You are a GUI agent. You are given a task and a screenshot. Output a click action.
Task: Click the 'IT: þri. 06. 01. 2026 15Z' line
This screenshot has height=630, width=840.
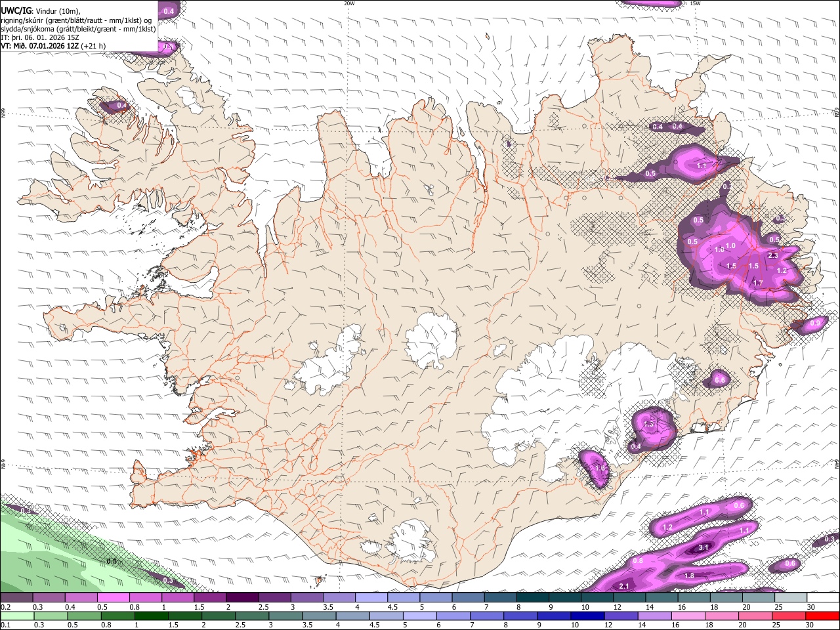(40, 37)
